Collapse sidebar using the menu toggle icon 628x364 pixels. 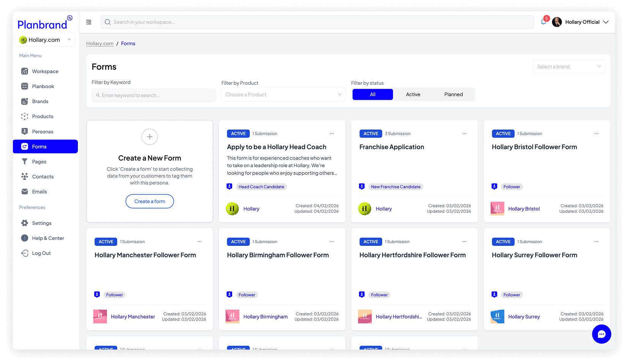point(89,22)
